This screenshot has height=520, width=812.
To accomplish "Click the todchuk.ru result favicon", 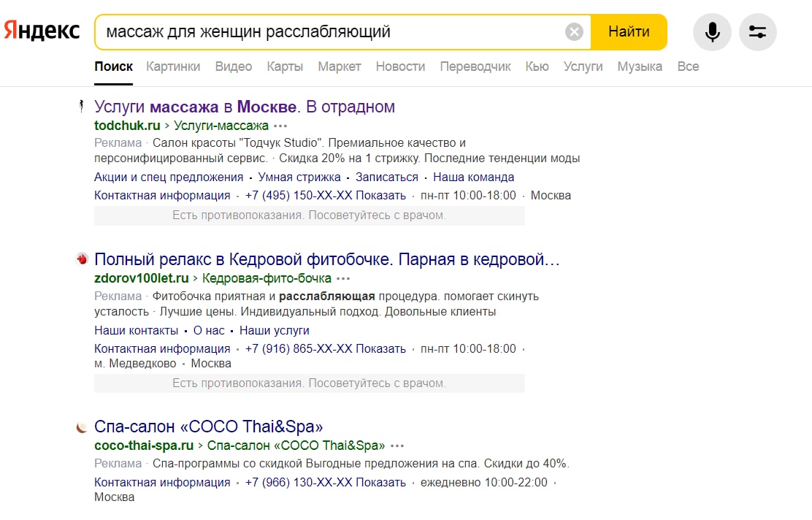I will (81, 106).
